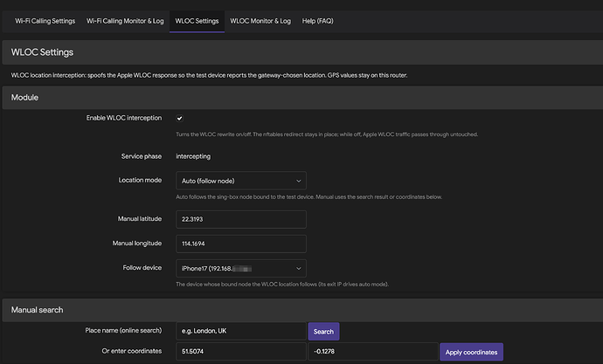Click the Search button
This screenshot has width=603, height=364.
[323, 332]
